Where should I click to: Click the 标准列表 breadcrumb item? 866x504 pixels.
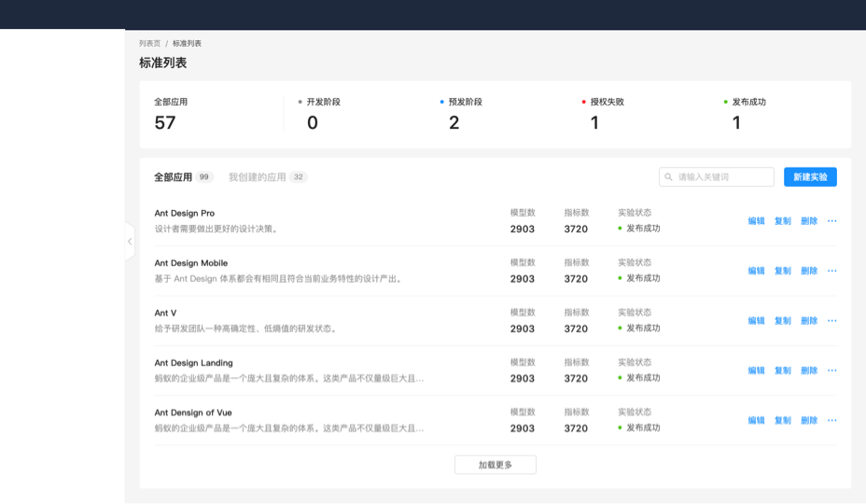[187, 43]
